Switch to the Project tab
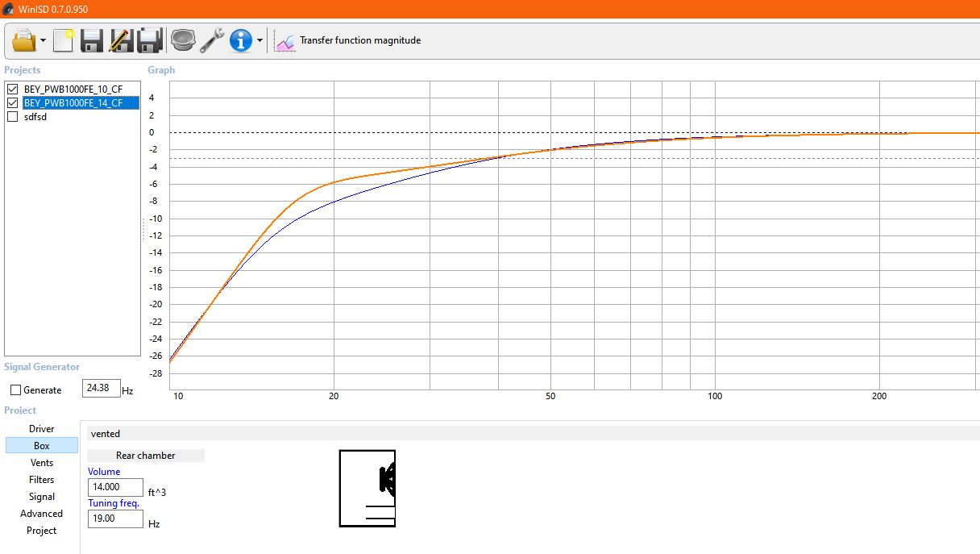Image resolution: width=980 pixels, height=554 pixels. (42, 531)
